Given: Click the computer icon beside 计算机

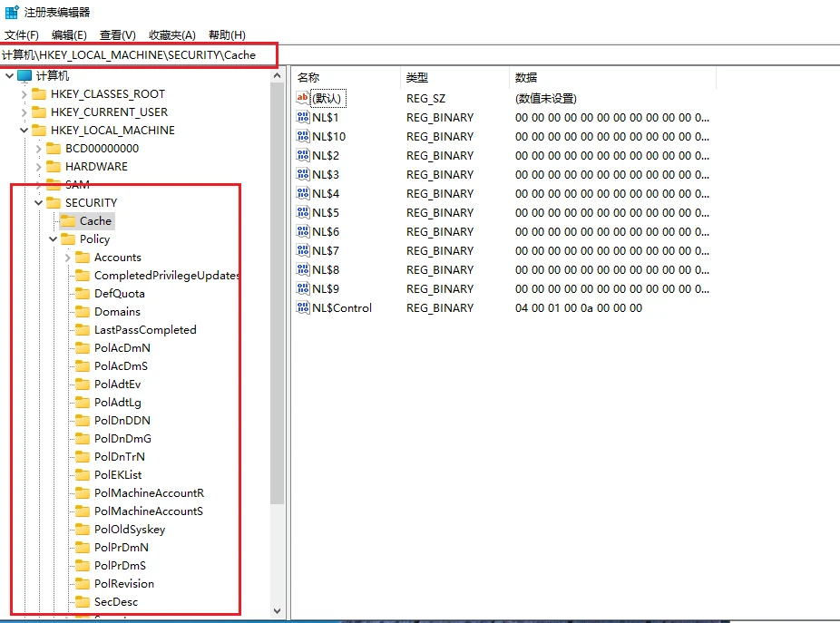Looking at the screenshot, I should pyautogui.click(x=24, y=76).
